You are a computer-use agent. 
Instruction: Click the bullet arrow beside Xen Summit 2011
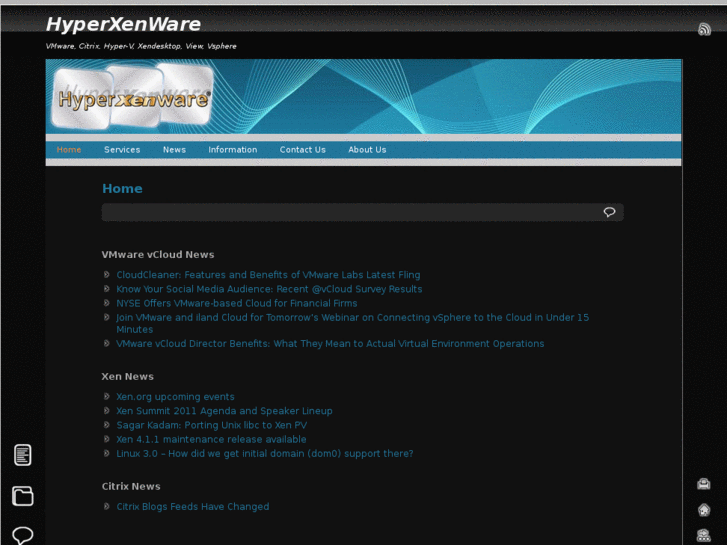point(107,410)
